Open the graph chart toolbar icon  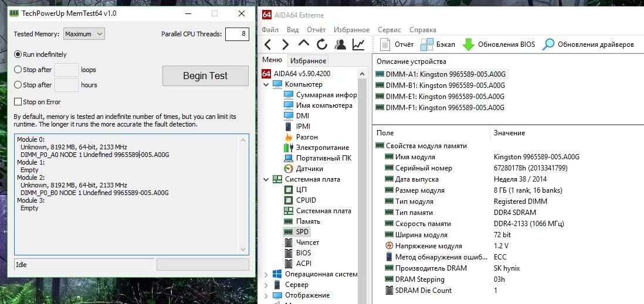(358, 45)
